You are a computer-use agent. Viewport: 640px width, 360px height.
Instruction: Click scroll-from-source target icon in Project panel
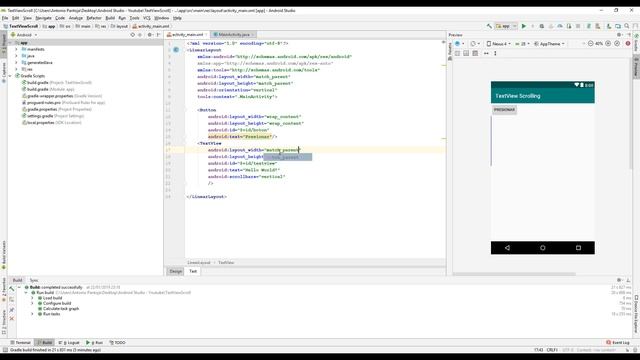tap(132, 35)
